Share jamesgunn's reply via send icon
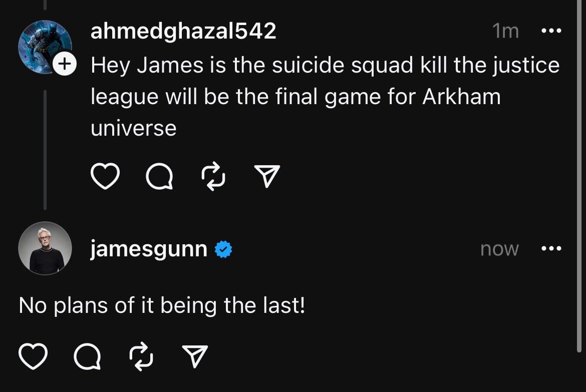 (x=195, y=357)
